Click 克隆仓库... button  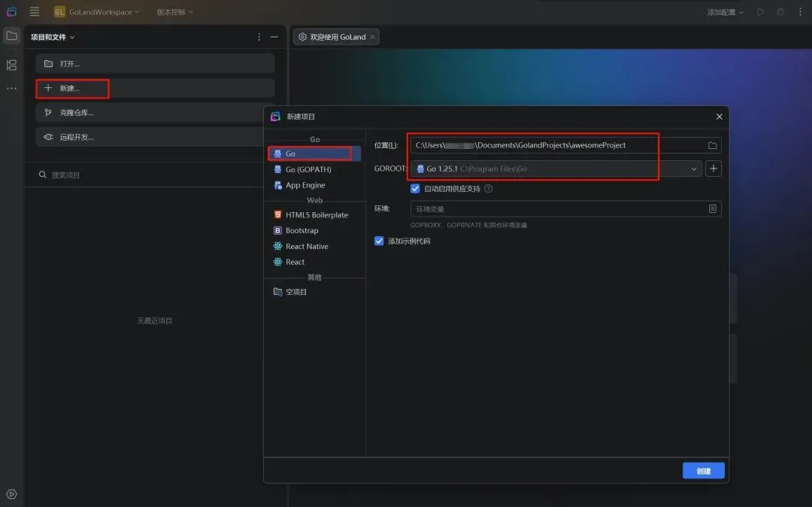tap(155, 112)
